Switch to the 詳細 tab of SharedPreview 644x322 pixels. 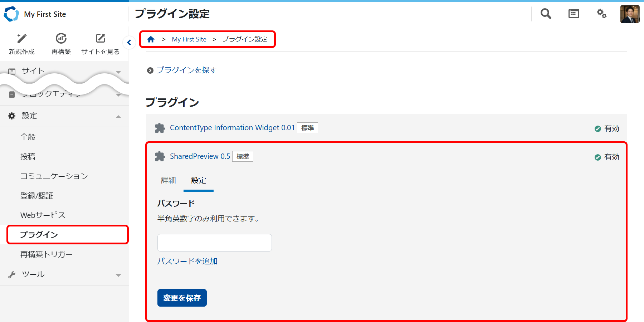coord(168,181)
